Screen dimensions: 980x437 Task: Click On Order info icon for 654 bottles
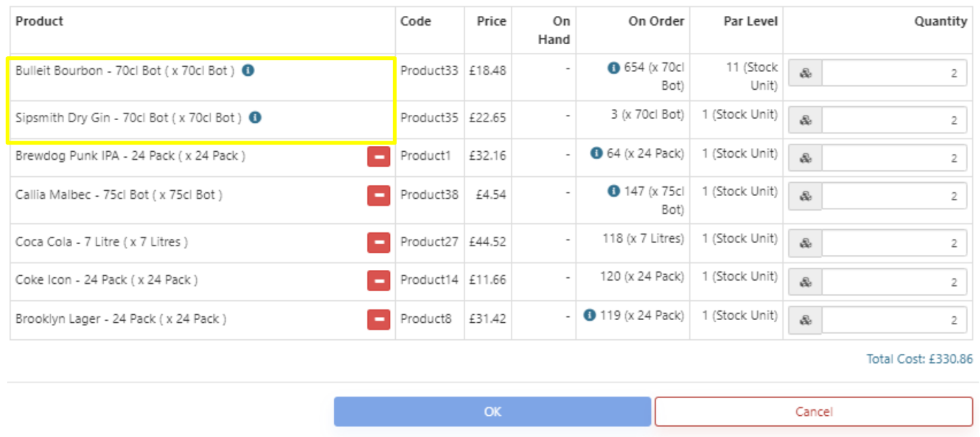pyautogui.click(x=613, y=67)
